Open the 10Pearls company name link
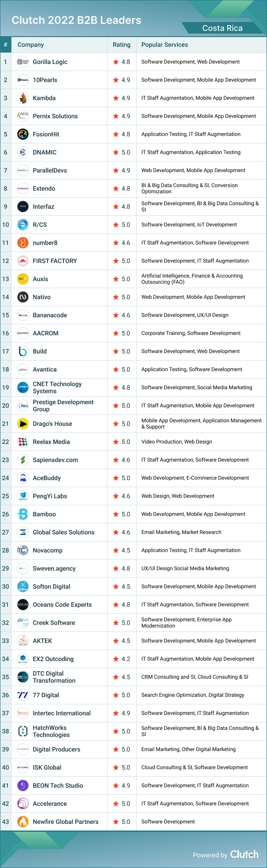The width and height of the screenshot is (267, 868). (45, 80)
